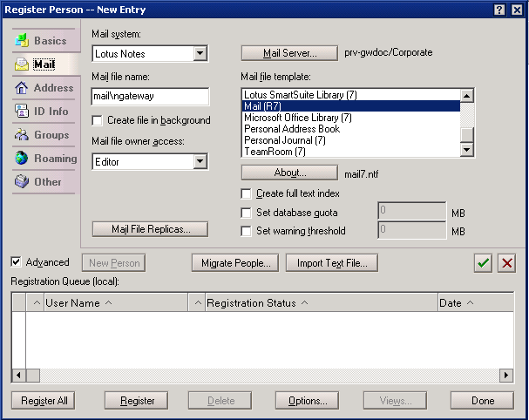Click the green checkmark confirm icon
The image size is (529, 420).
point(483,263)
